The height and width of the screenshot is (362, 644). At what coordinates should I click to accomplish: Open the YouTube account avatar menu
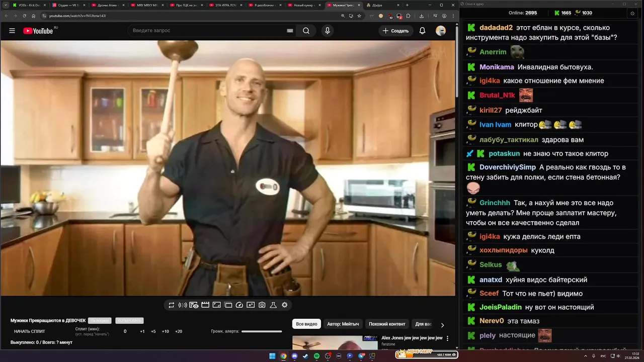pos(441,31)
